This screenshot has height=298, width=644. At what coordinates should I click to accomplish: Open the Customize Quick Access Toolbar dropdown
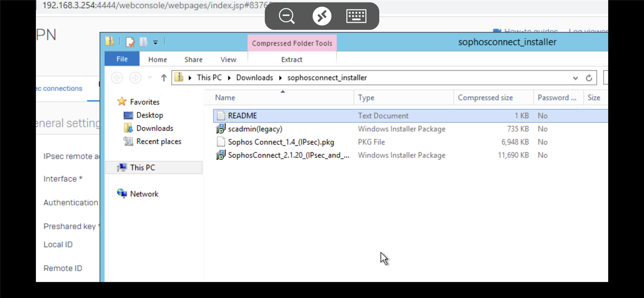(x=155, y=42)
